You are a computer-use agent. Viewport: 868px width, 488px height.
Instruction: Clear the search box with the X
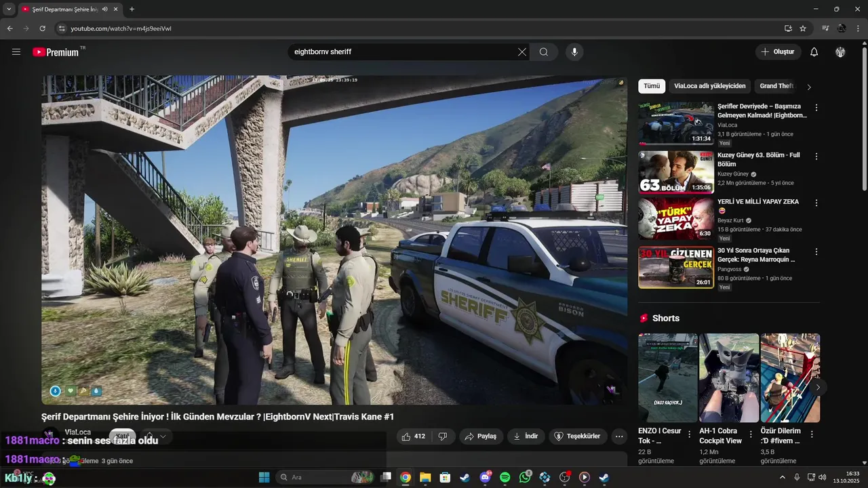click(522, 52)
